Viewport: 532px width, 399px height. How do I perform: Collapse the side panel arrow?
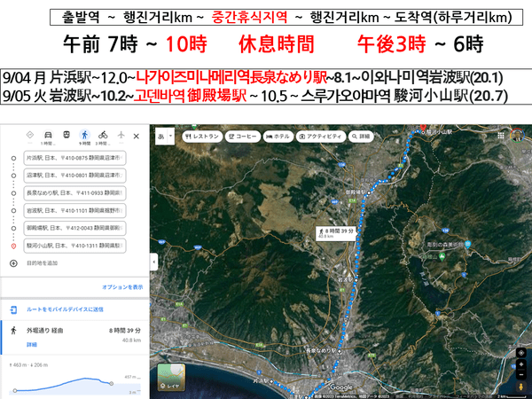pyautogui.click(x=154, y=262)
